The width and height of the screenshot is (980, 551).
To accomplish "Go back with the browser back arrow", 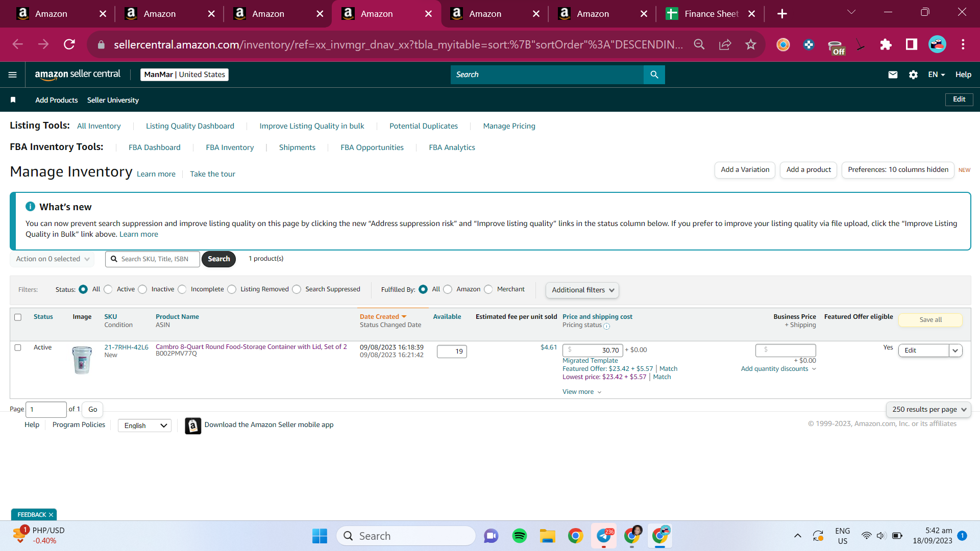I will click(x=18, y=44).
